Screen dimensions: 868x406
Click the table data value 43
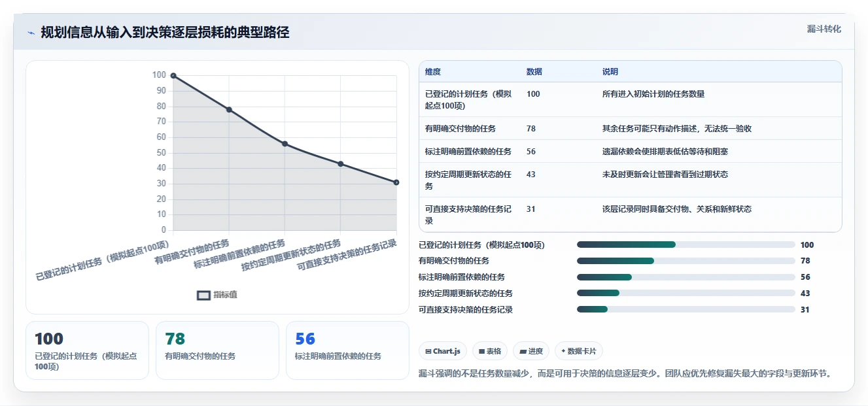click(x=531, y=175)
